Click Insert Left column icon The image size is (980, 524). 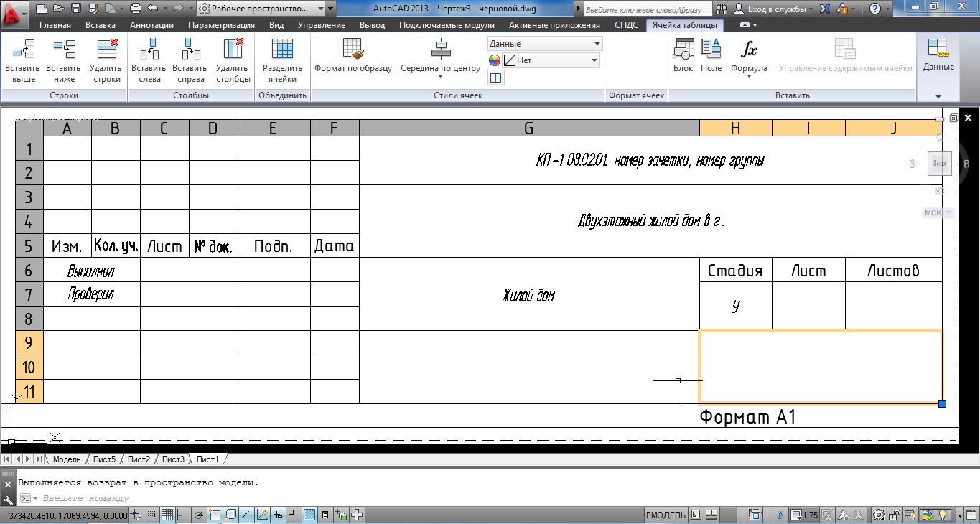pyautogui.click(x=149, y=50)
